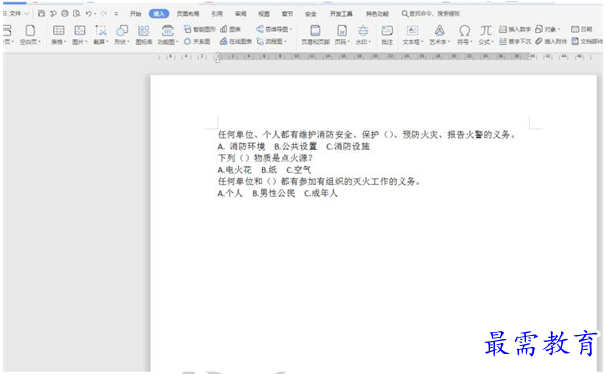Image resolution: width=606 pixels, height=375 pixels.
Task: Click the Save icon in quick access toolbar
Action: 41,14
